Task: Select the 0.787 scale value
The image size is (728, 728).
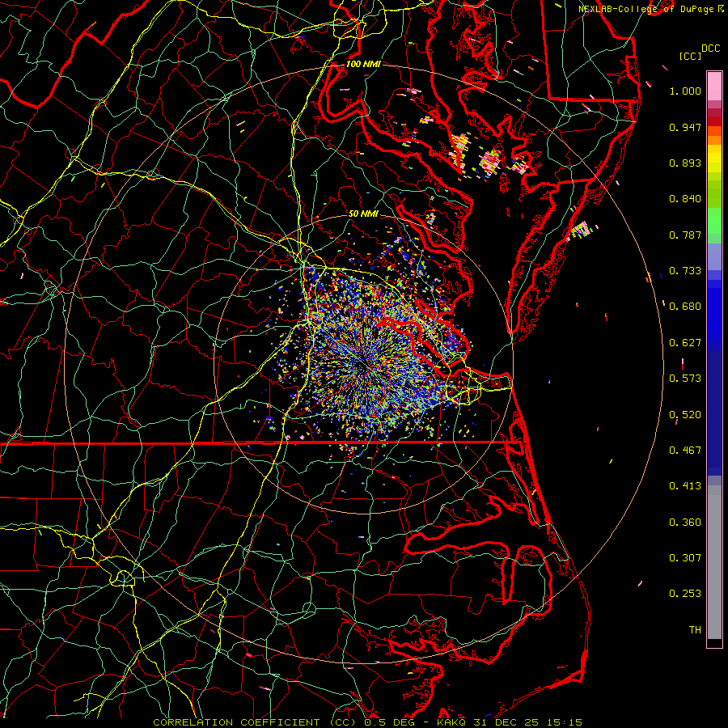Action: tap(685, 235)
